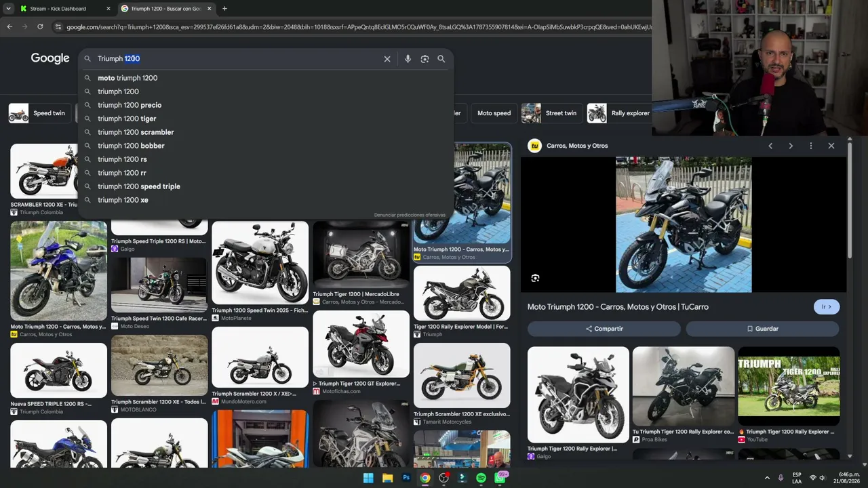
Task: Open the Scrambler 1200 XE Tamarit Motorcycles image
Action: click(x=462, y=375)
